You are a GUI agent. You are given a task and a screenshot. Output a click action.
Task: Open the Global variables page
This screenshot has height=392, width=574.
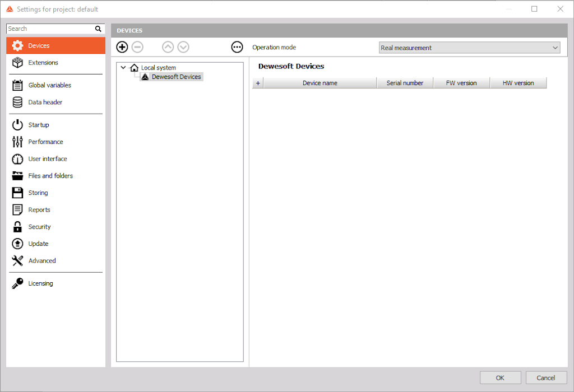(55, 85)
